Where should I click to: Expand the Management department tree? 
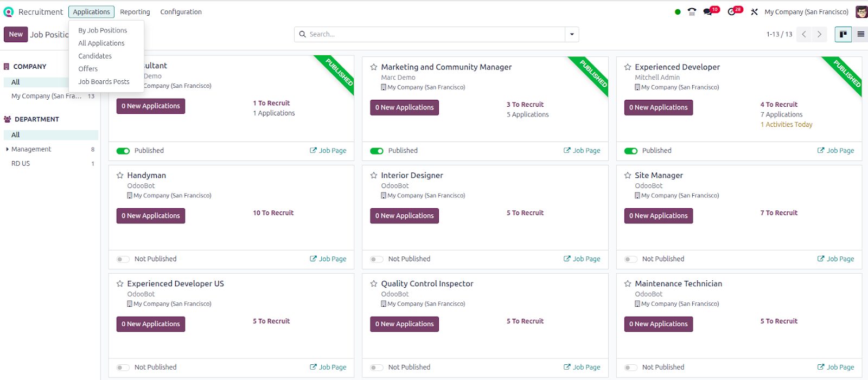pos(7,149)
